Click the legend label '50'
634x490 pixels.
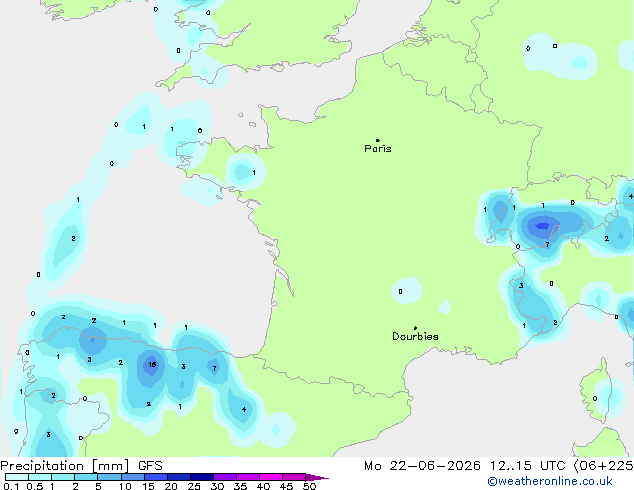(x=309, y=486)
